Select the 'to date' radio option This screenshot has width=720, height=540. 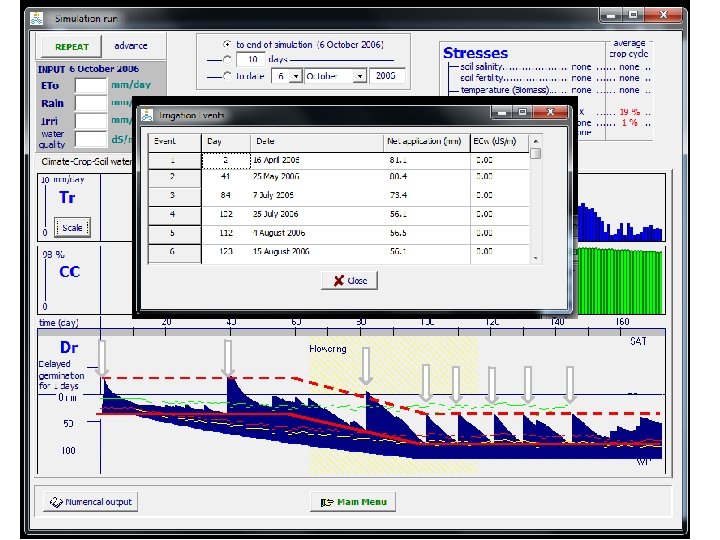pos(227,75)
